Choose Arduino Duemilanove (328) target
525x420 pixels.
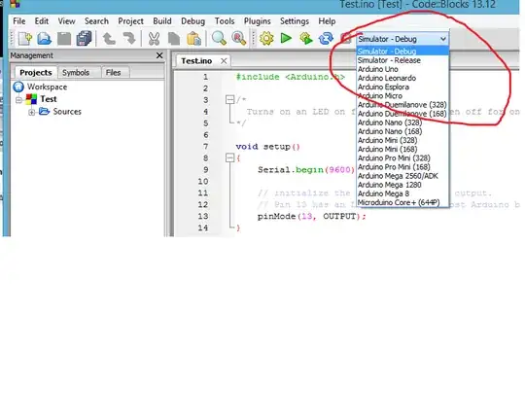[x=402, y=104]
